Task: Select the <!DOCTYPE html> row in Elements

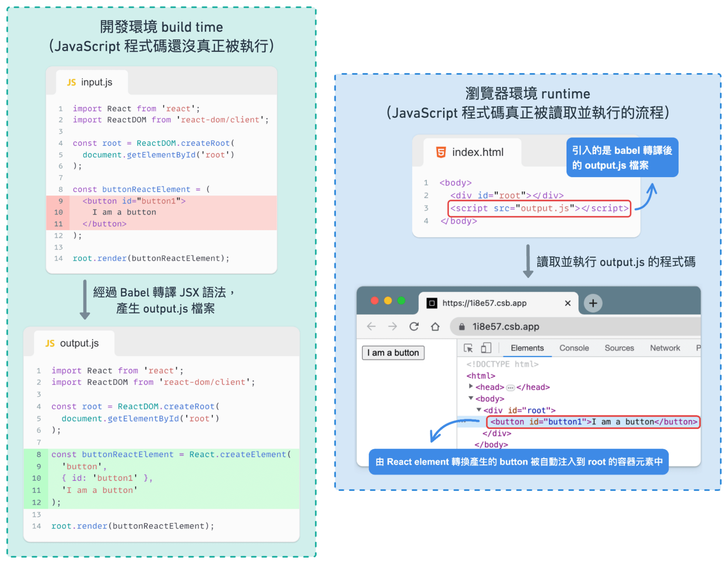Action: point(502,364)
